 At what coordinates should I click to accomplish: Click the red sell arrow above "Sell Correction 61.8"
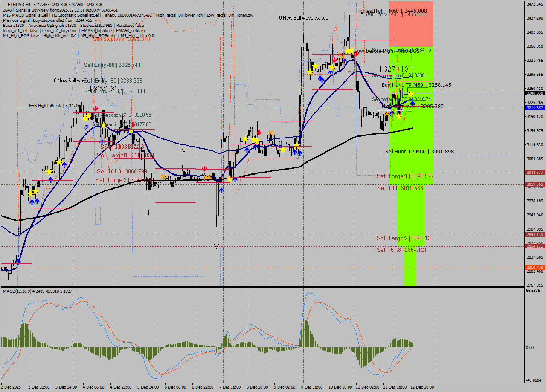[96, 108]
